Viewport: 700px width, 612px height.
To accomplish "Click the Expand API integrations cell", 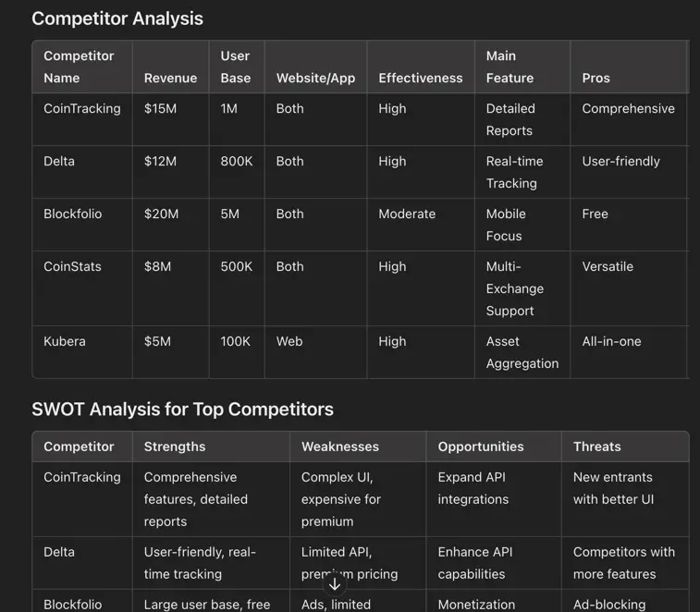I will click(x=473, y=488).
